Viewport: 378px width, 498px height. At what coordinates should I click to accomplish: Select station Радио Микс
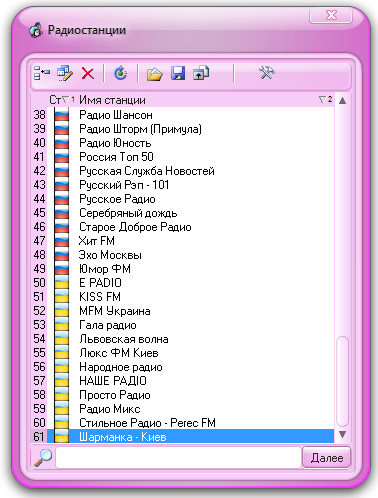109,409
